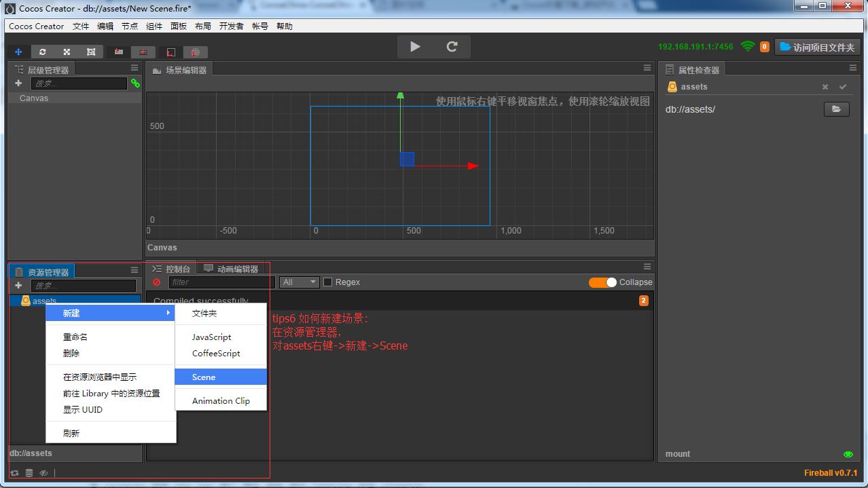The image size is (868, 488).
Task: Open the 帐号 menu
Action: point(260,26)
